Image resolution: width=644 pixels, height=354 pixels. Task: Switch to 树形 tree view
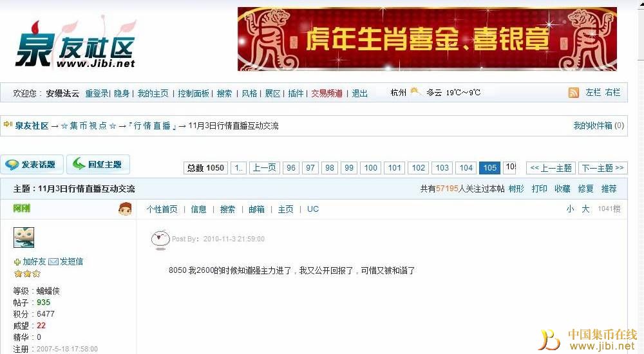click(516, 189)
